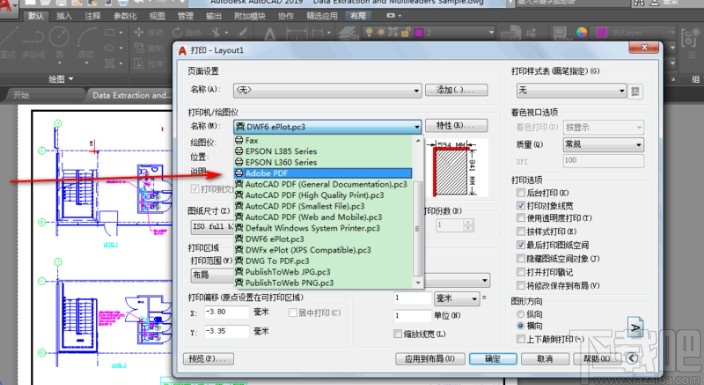This screenshot has height=385, width=704.
Task: Pick EPSON L385 Series printer
Action: [322, 151]
